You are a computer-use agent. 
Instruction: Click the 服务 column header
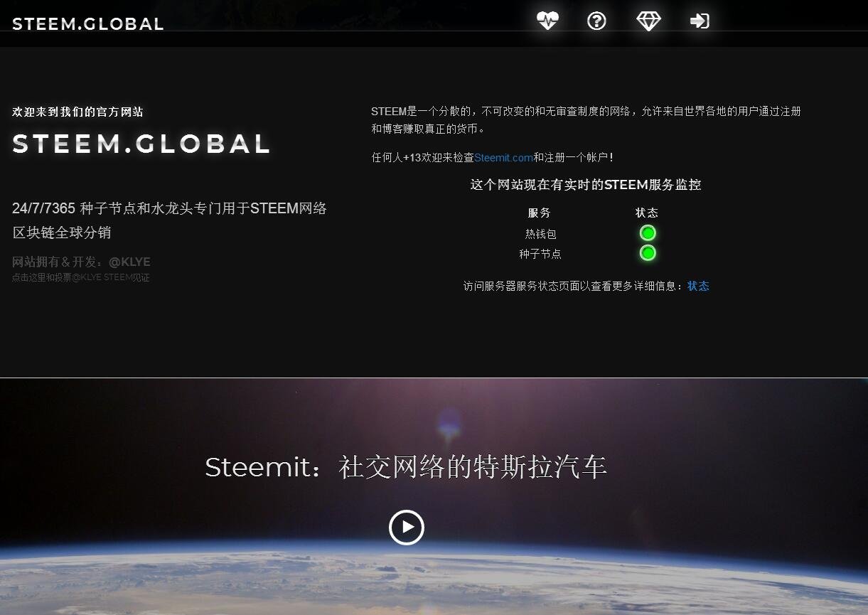[540, 213]
